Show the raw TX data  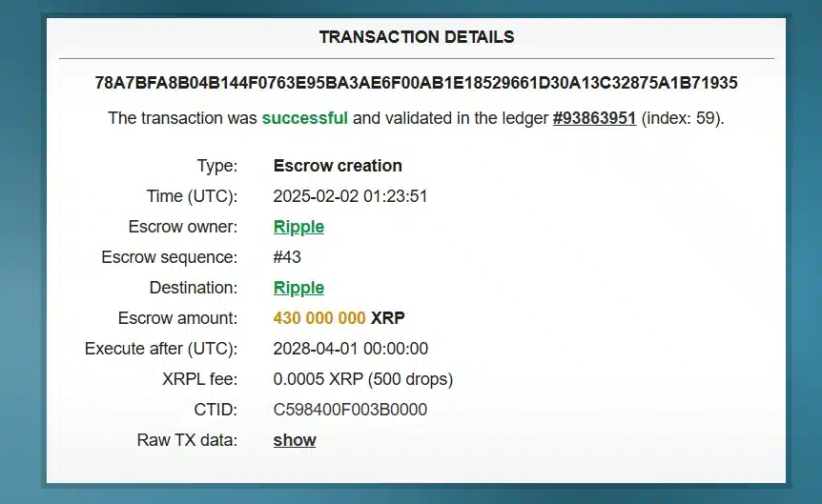(x=295, y=440)
